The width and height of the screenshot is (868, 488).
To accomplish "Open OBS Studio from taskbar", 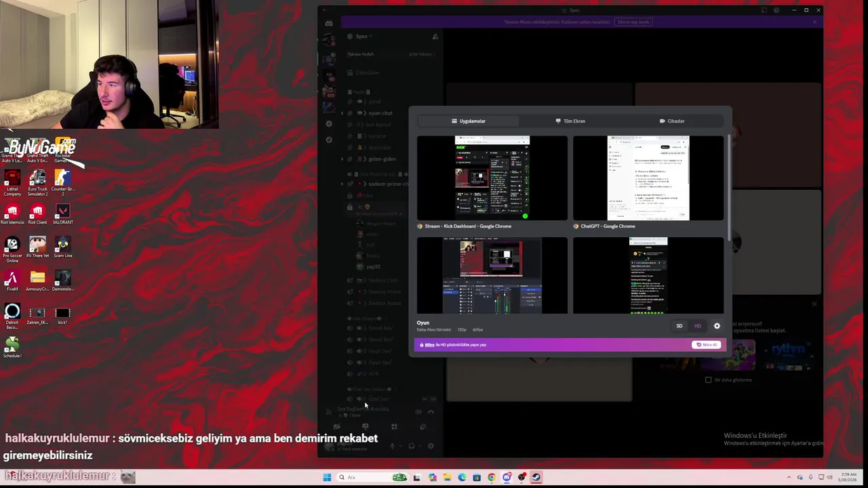I will point(521,477).
